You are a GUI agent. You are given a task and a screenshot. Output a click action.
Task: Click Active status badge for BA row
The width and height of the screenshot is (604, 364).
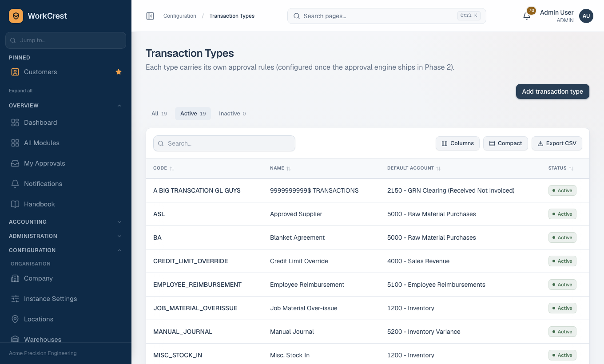pos(562,237)
